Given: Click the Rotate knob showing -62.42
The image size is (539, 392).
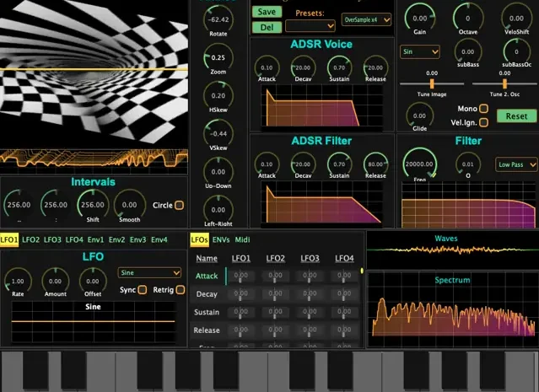Looking at the screenshot, I should coord(218,19).
